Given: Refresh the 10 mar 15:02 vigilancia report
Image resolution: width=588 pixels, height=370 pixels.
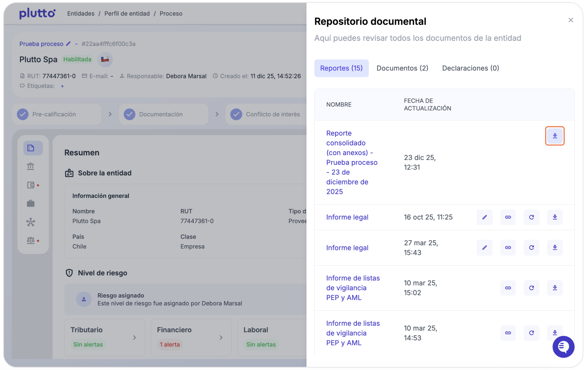Looking at the screenshot, I should (x=531, y=288).
